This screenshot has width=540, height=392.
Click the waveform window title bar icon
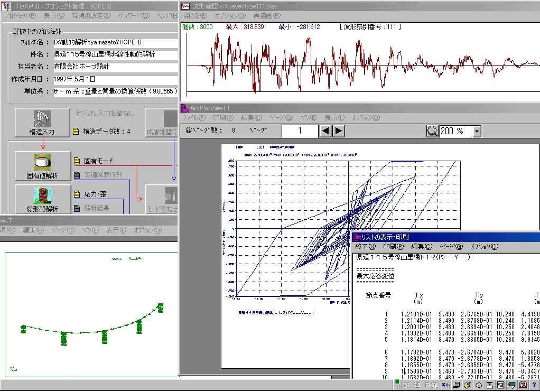click(x=185, y=6)
